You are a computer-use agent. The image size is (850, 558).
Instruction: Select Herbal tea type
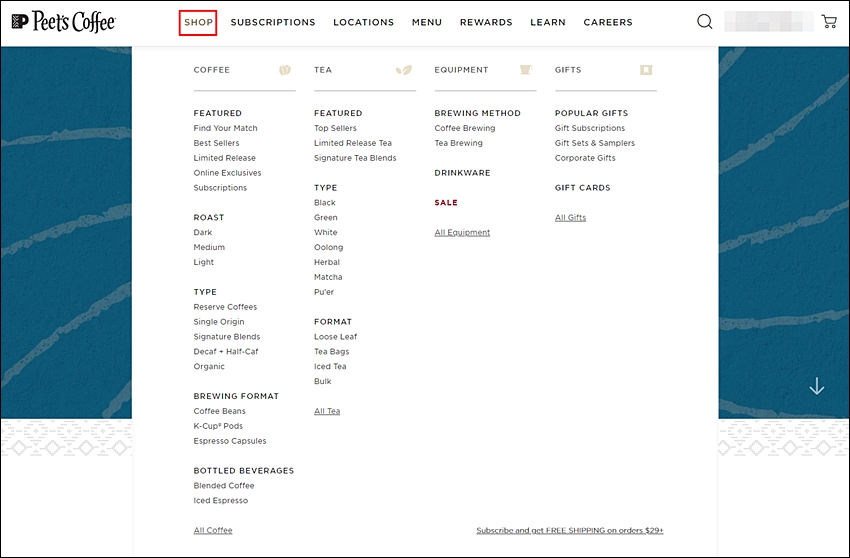pyautogui.click(x=327, y=262)
